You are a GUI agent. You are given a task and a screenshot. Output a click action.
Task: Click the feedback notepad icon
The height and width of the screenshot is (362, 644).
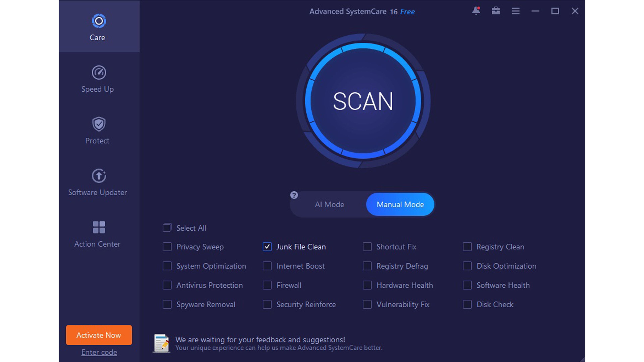[162, 343]
